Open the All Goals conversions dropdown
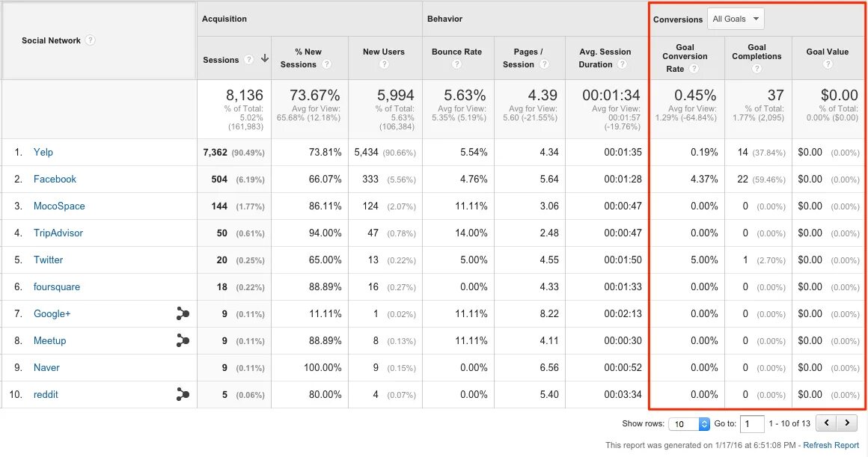Screen dimensions: 868x457 [x=736, y=19]
